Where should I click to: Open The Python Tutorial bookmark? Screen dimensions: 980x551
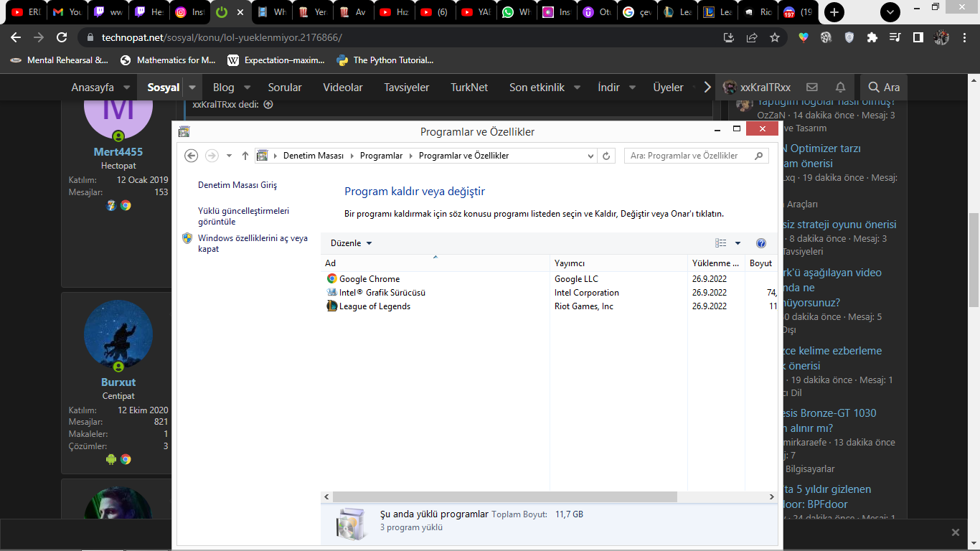coord(386,60)
